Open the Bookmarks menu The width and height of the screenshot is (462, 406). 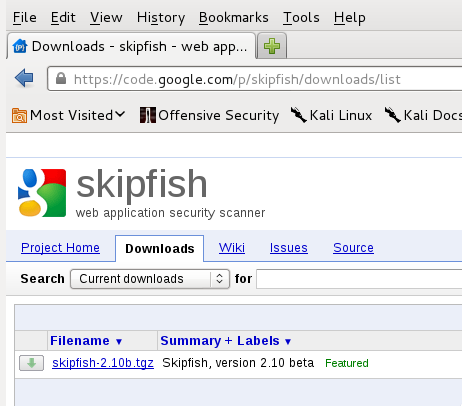pyautogui.click(x=234, y=17)
